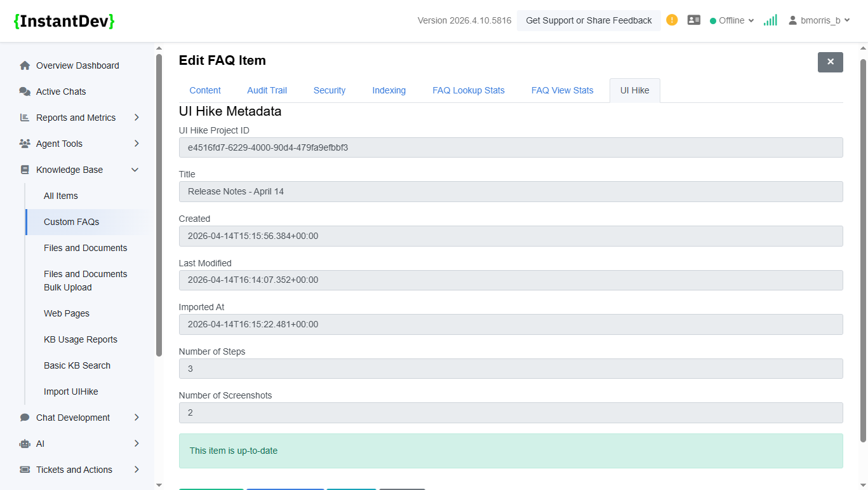Select the Agent Tools icon in the sidebar
The image size is (868, 490).
click(x=24, y=143)
